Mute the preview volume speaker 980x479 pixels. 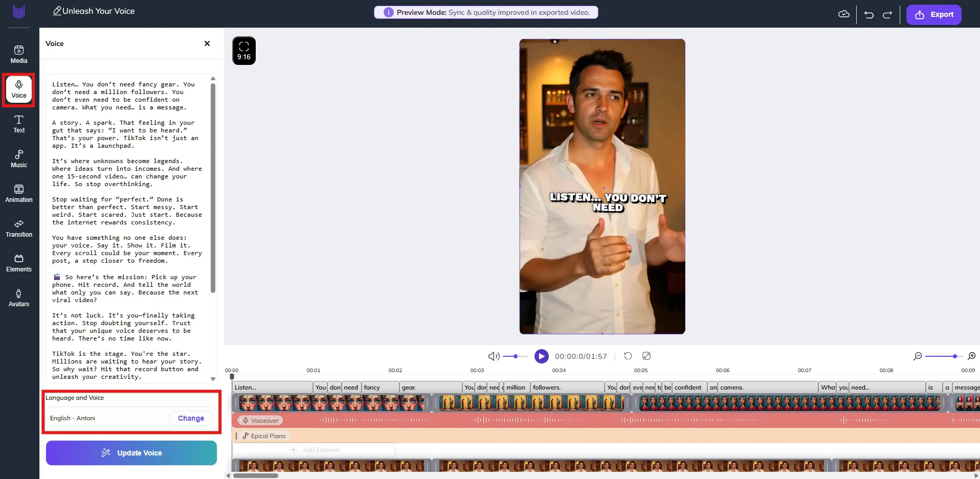pos(494,356)
